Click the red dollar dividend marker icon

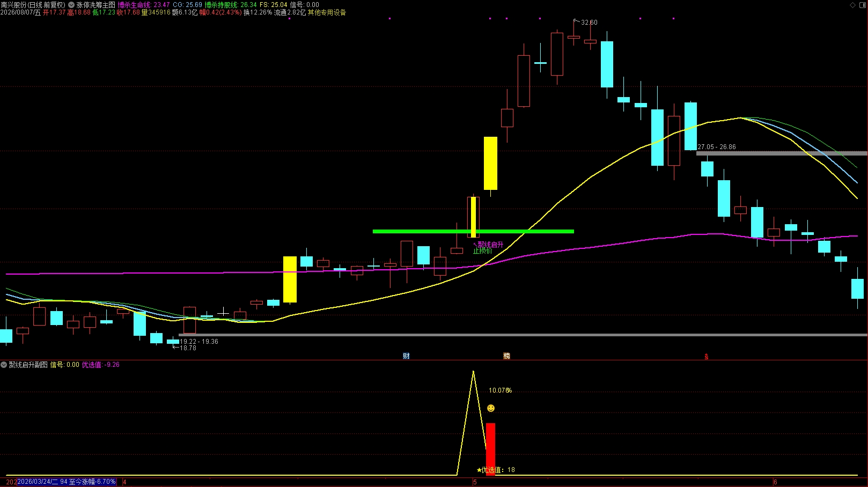pyautogui.click(x=706, y=357)
